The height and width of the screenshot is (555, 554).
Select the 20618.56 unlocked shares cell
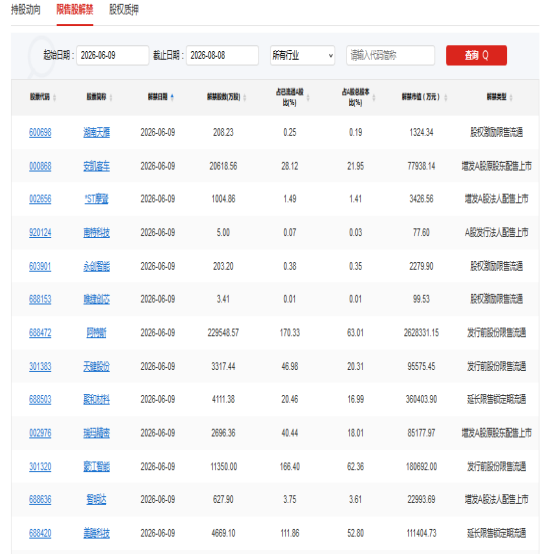pyautogui.click(x=223, y=166)
